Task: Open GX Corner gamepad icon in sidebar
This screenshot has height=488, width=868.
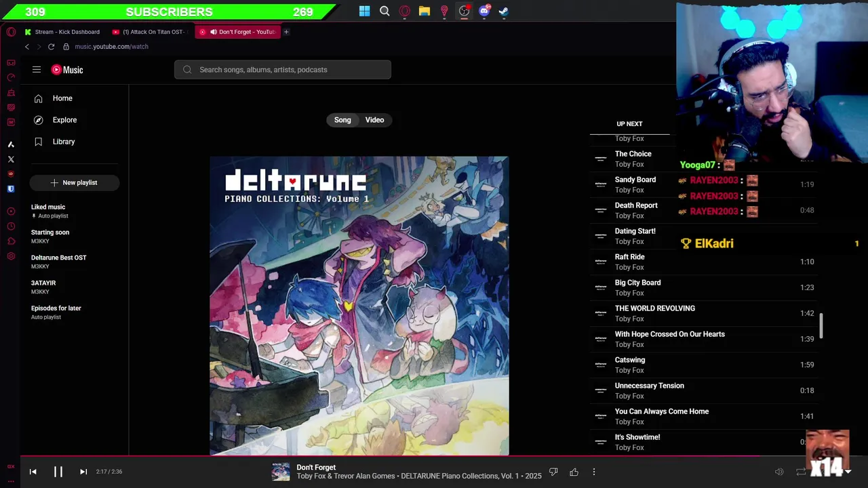Action: point(11,62)
